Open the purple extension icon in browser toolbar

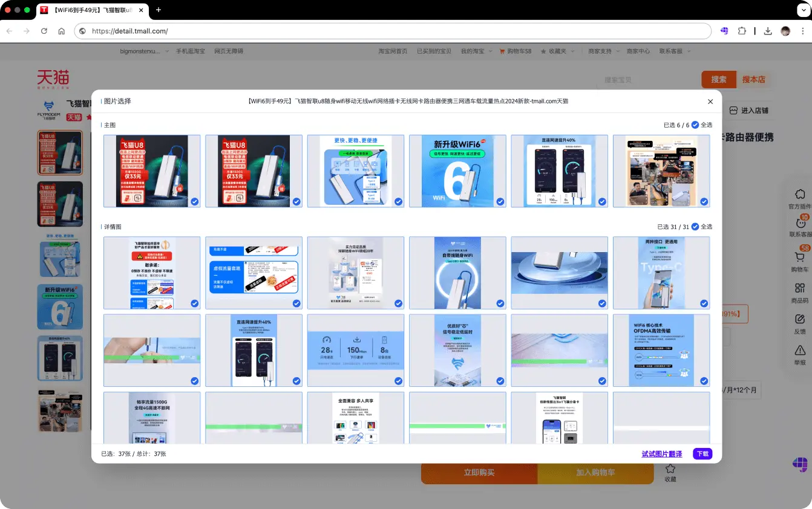click(x=724, y=31)
